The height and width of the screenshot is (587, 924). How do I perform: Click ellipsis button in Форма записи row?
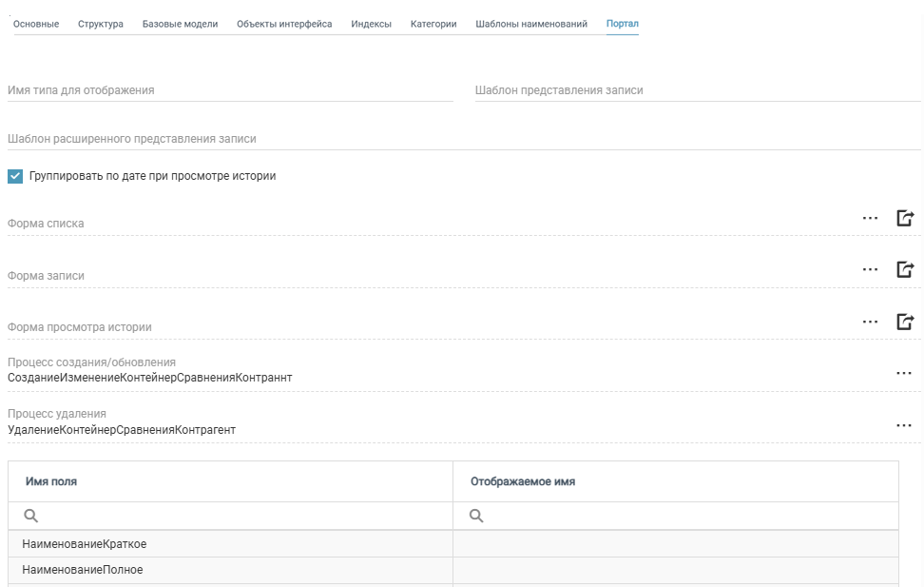tap(870, 270)
